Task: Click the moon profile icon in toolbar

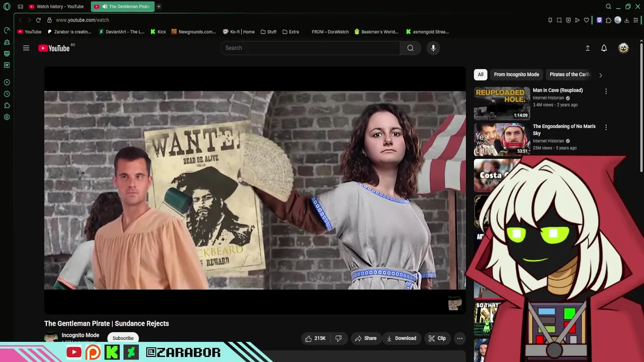Action: pyautogui.click(x=618, y=20)
